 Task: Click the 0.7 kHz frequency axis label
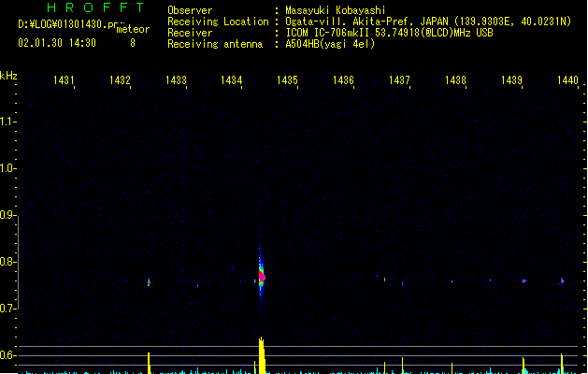pos(7,309)
